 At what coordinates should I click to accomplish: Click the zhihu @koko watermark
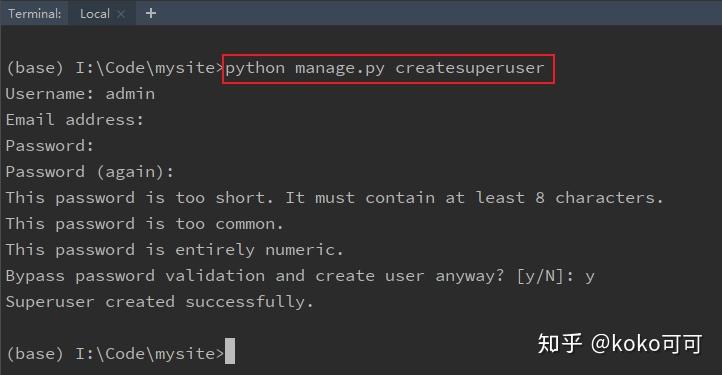coord(620,344)
